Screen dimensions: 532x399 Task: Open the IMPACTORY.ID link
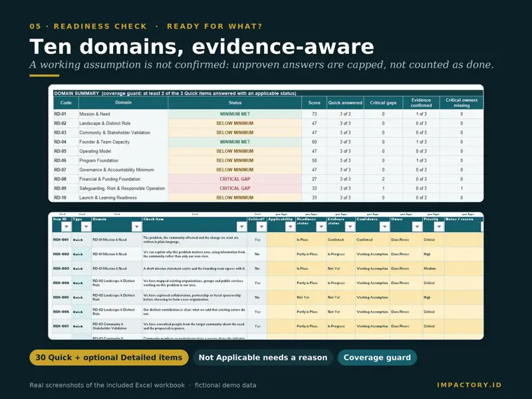pyautogui.click(x=469, y=385)
